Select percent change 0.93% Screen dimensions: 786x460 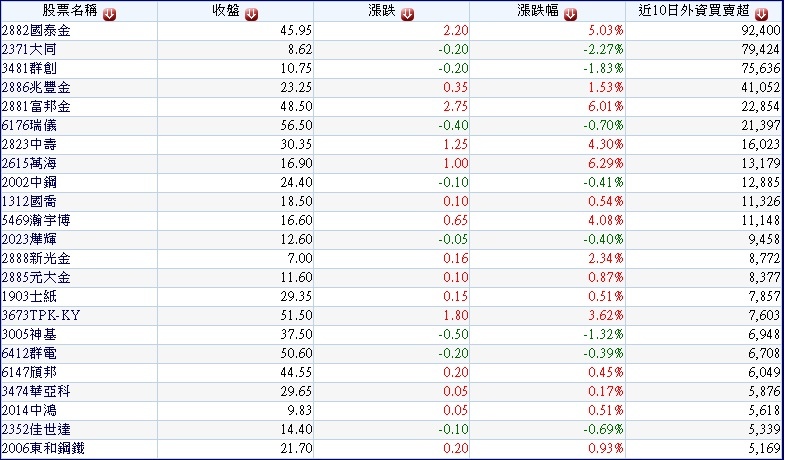[606, 448]
